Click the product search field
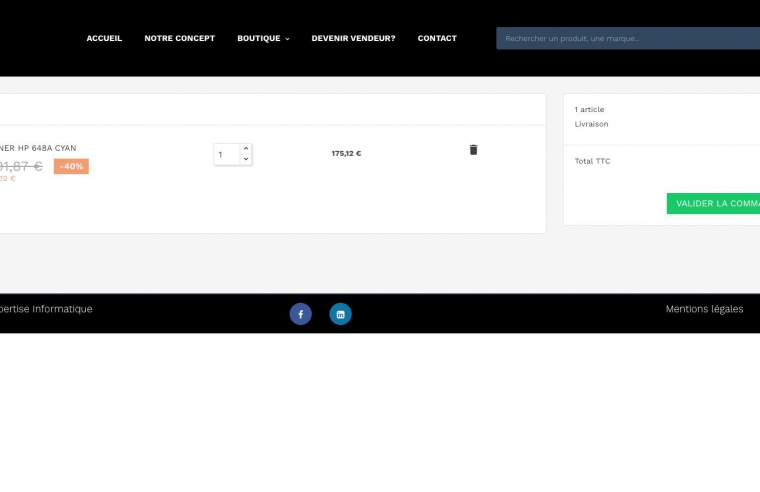Screen dimensions: 760x492 click(x=627, y=38)
